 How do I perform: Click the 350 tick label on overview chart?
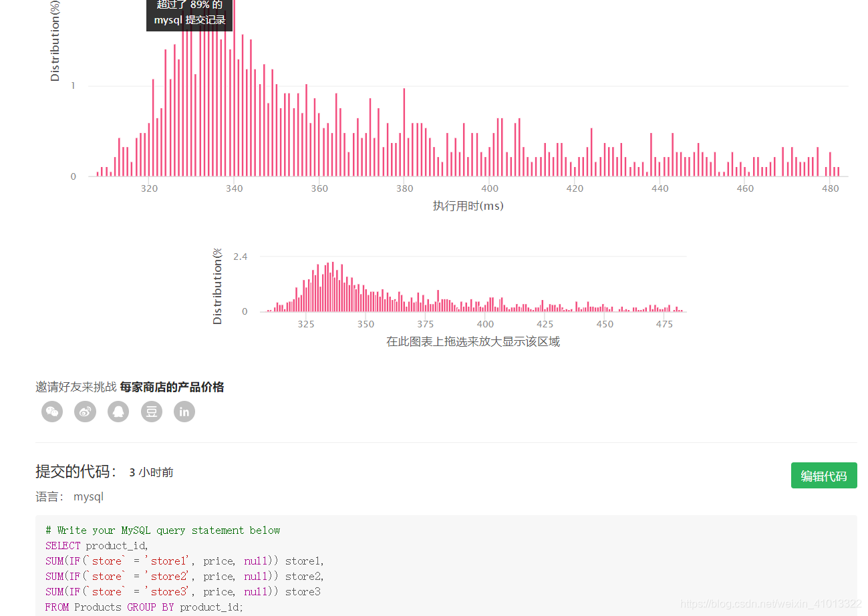pos(366,324)
